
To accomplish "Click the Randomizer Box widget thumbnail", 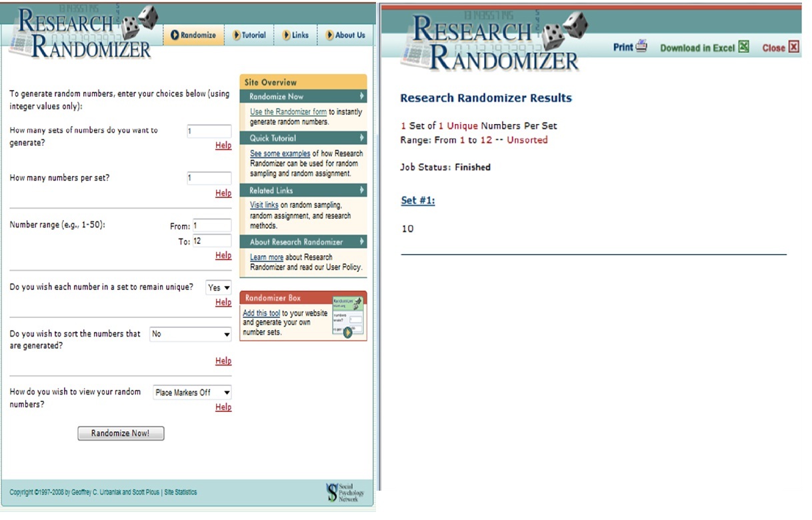I will [347, 317].
